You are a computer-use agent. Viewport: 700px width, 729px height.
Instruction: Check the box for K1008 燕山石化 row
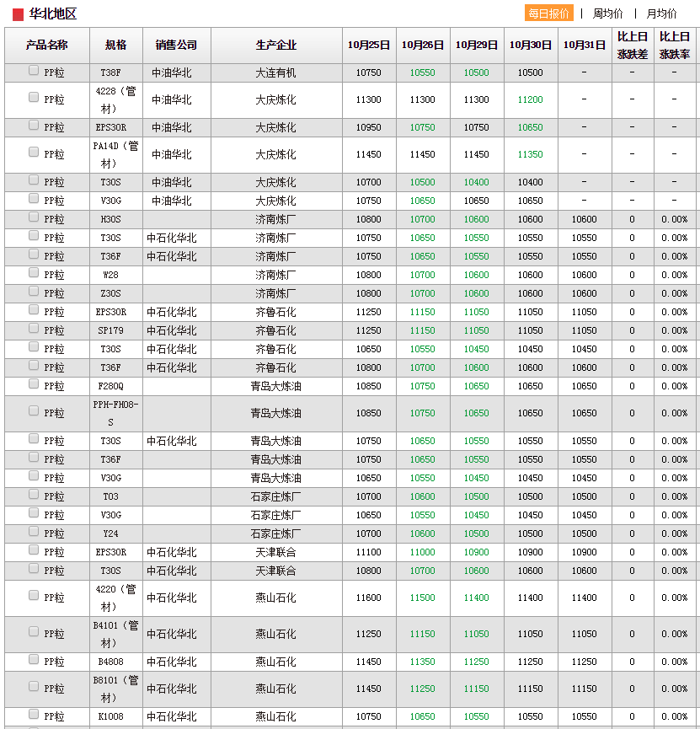tap(34, 715)
